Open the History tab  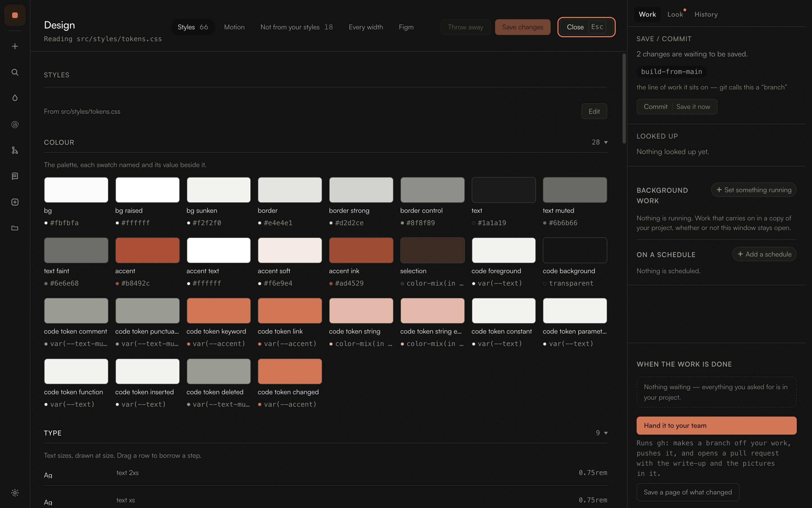coord(706,14)
